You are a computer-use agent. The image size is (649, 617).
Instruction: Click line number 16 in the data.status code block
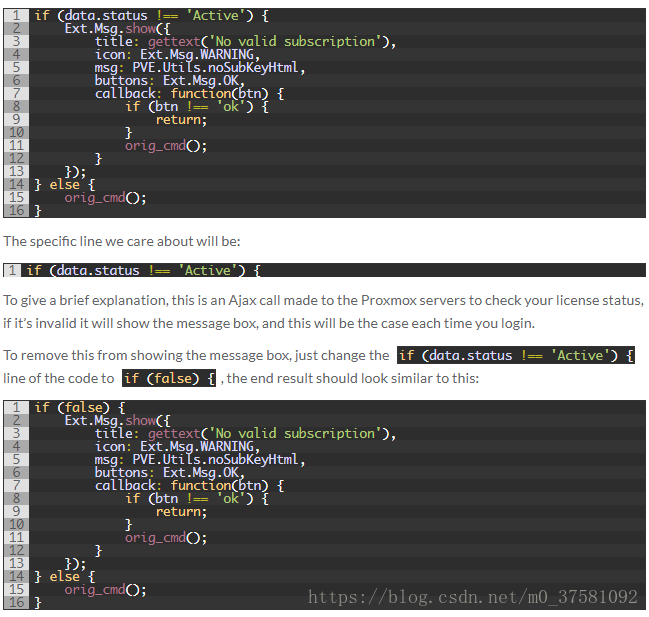pyautogui.click(x=17, y=210)
